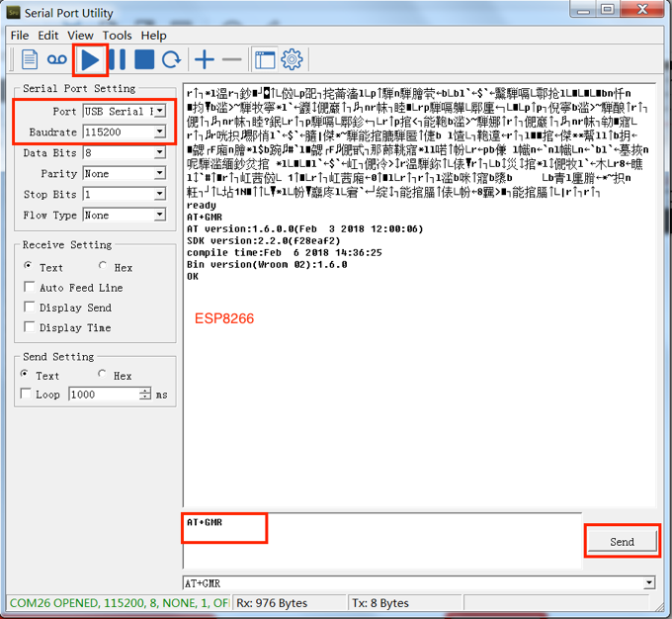Select Hex radio in Receive Setting
The height and width of the screenshot is (619, 672).
click(104, 267)
